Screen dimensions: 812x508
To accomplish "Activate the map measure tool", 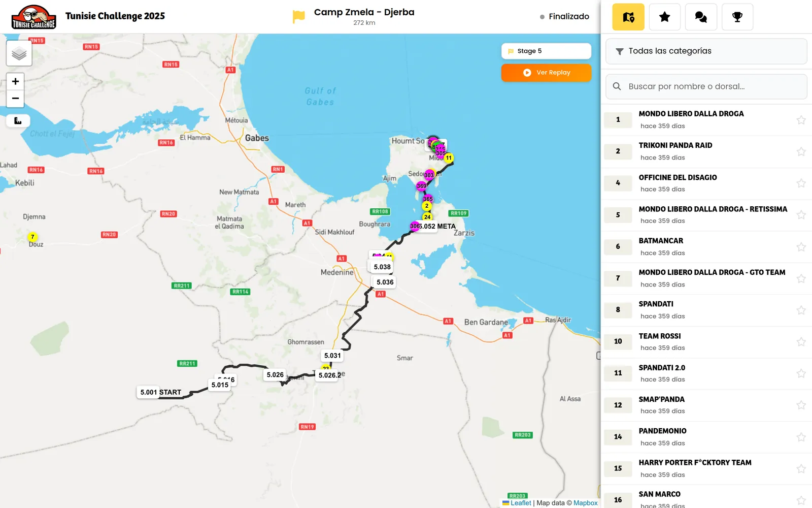I will pos(18,121).
